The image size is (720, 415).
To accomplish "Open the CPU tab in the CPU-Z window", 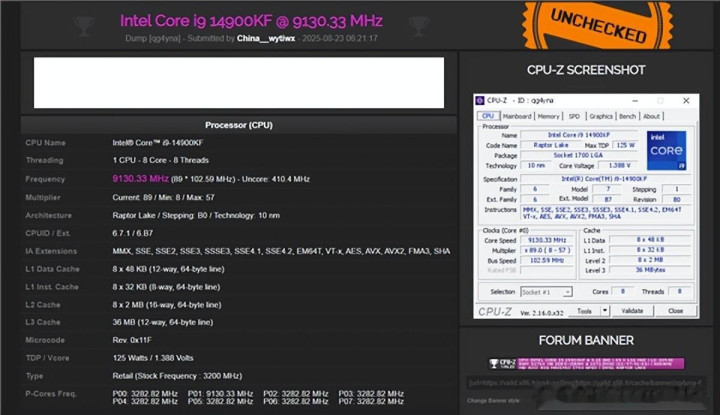I will click(488, 116).
